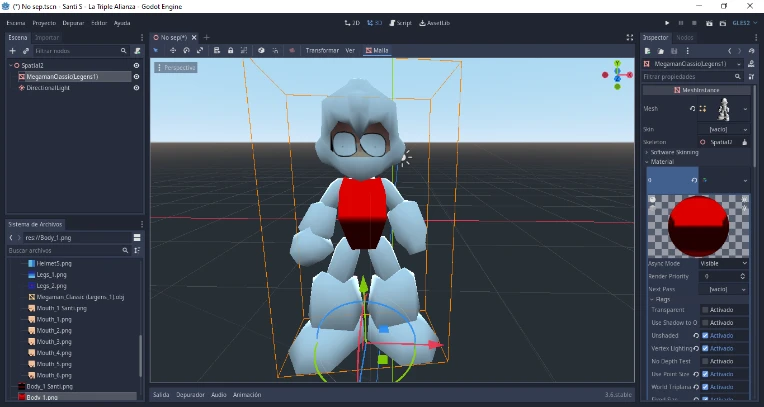Save the currently edited resource
Viewport: 764px width, 407px height.
coord(674,51)
